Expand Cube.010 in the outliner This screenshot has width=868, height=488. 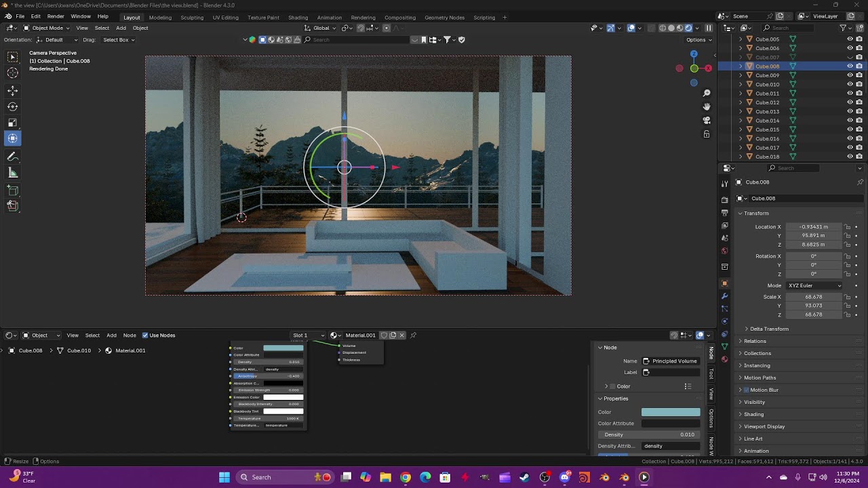741,84
